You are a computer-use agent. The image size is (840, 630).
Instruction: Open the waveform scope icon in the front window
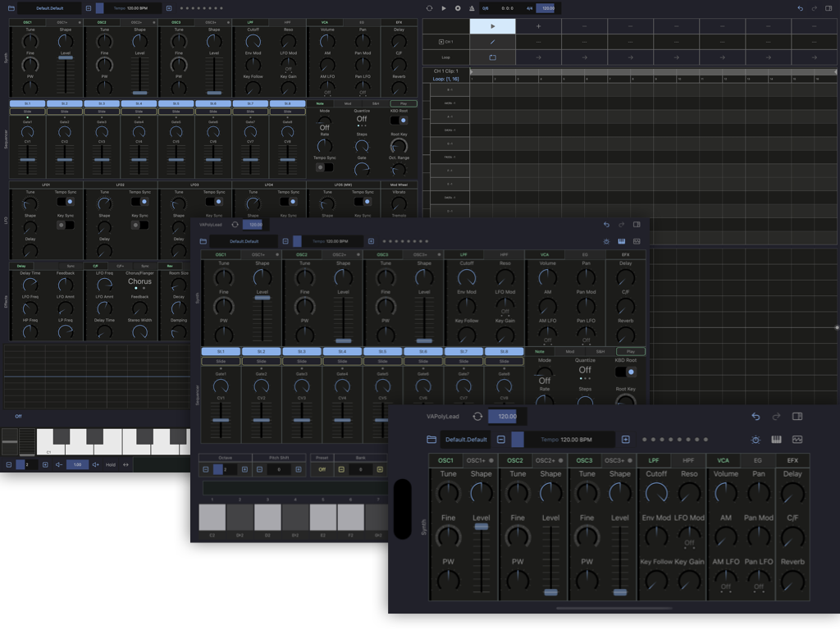pyautogui.click(x=797, y=440)
